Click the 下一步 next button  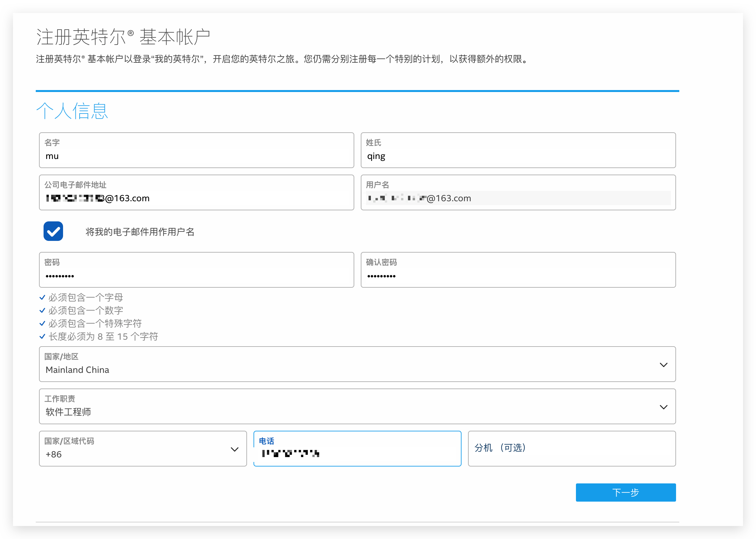(x=626, y=492)
